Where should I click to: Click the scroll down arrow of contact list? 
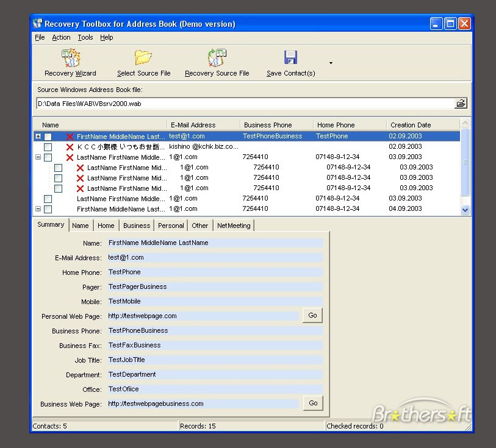pyautogui.click(x=465, y=210)
